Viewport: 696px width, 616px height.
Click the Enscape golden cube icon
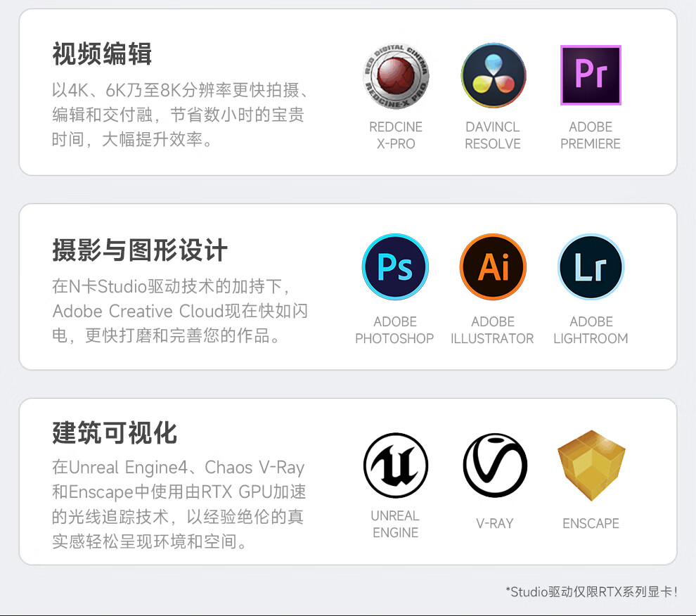point(591,465)
